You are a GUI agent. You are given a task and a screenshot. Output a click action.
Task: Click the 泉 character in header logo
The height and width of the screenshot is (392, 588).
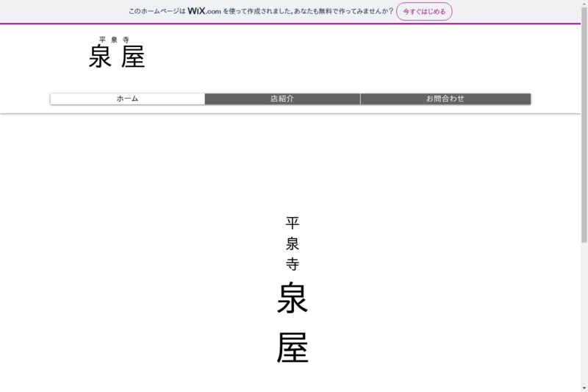point(100,57)
